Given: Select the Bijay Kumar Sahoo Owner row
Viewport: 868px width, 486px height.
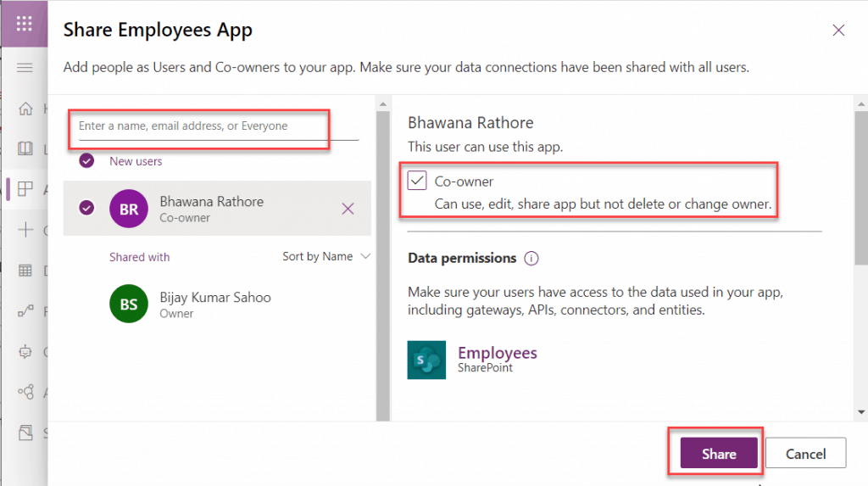Looking at the screenshot, I should click(217, 304).
